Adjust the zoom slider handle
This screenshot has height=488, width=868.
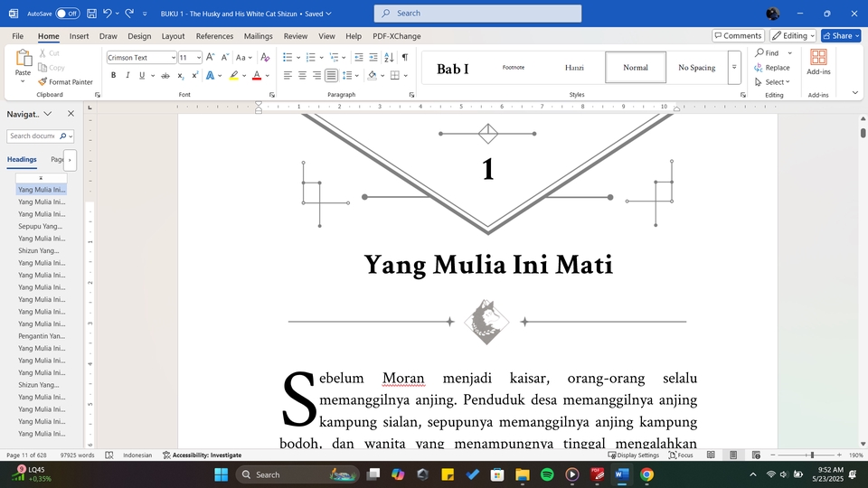point(812,455)
